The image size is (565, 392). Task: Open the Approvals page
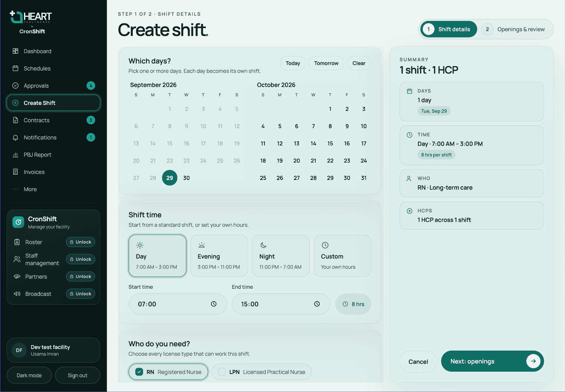[53, 86]
